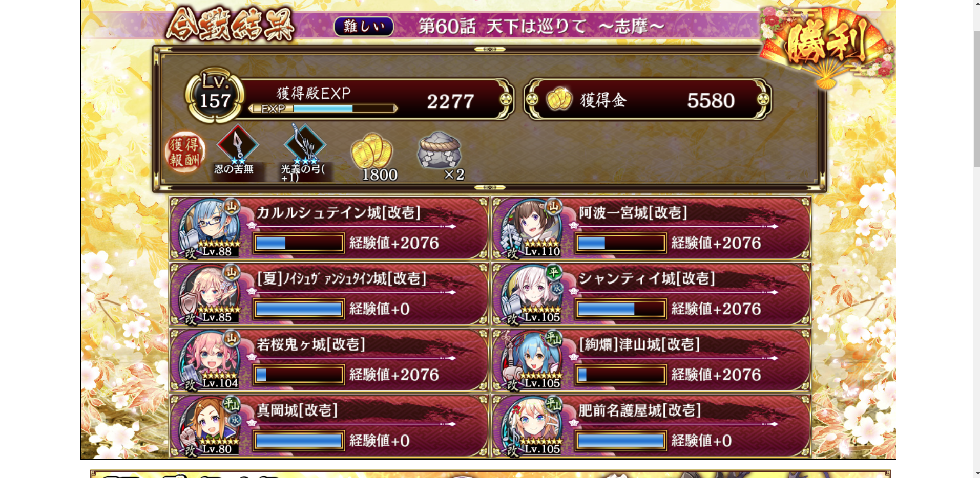
Task: Click the 1800 gold coins reward icon
Action: click(x=371, y=150)
